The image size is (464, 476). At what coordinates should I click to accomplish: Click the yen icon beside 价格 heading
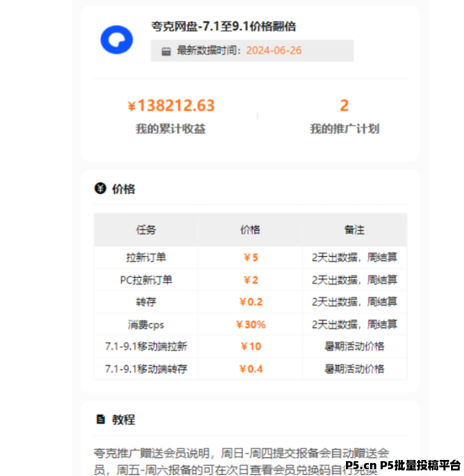[x=100, y=188]
